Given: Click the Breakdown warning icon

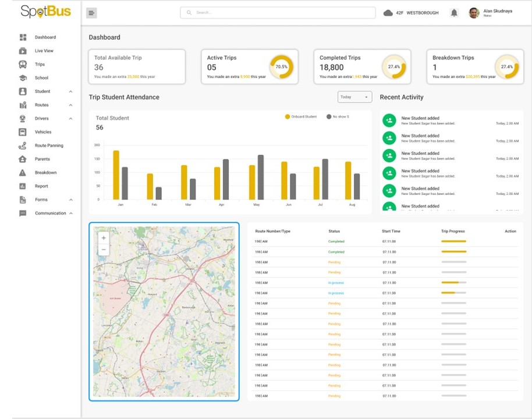Looking at the screenshot, I should pyautogui.click(x=21, y=172).
